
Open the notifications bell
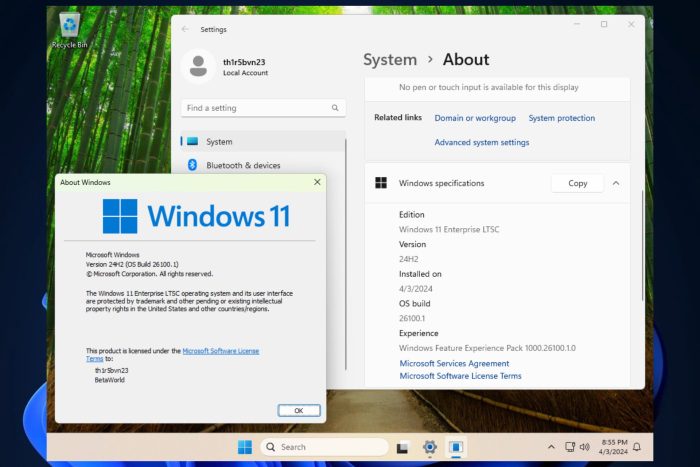point(637,447)
